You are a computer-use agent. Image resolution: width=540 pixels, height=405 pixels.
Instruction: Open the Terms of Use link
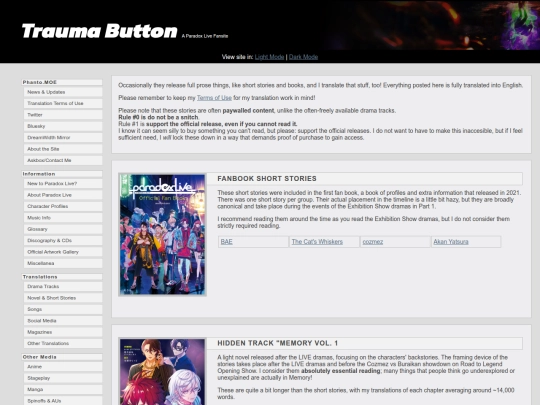(x=214, y=98)
